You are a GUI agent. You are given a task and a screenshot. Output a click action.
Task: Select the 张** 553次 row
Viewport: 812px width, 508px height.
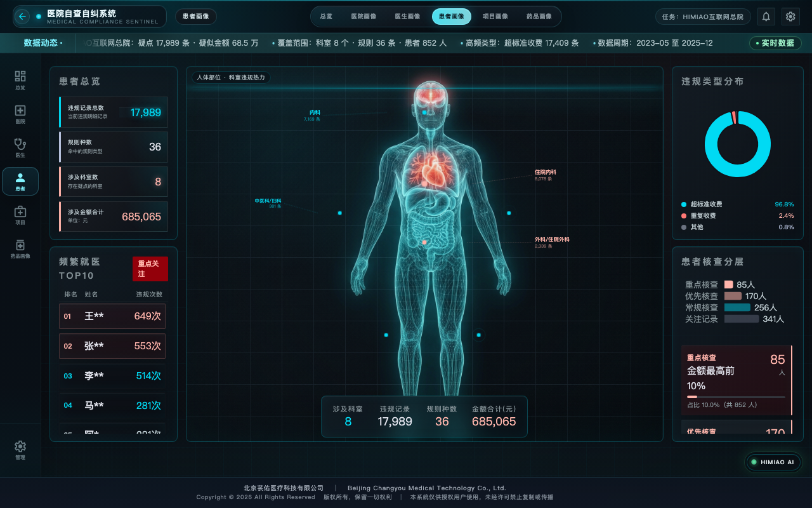coord(112,346)
